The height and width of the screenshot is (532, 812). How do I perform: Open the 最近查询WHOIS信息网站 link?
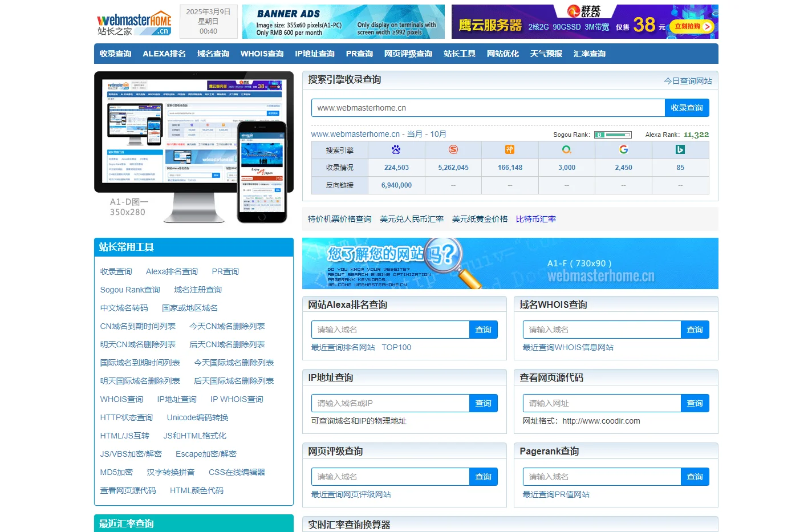568,347
